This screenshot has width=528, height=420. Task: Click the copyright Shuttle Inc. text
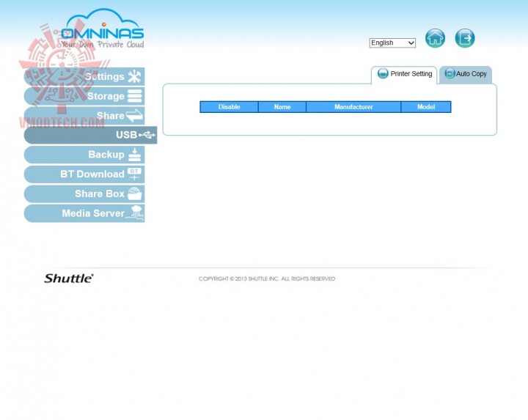point(267,279)
